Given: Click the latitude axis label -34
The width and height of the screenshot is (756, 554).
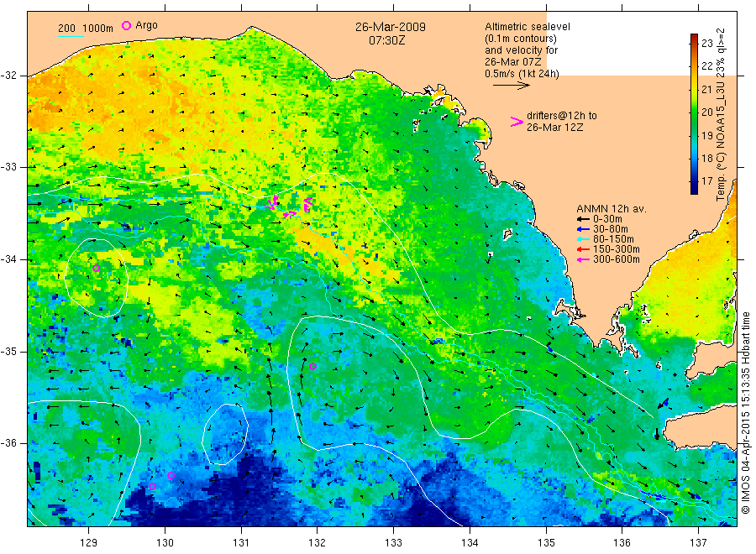Looking at the screenshot, I should click(x=8, y=259).
